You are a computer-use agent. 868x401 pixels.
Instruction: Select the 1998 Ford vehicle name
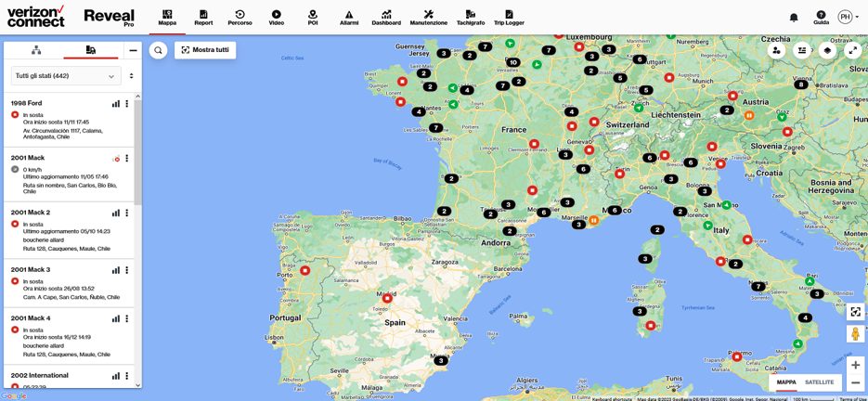point(26,103)
